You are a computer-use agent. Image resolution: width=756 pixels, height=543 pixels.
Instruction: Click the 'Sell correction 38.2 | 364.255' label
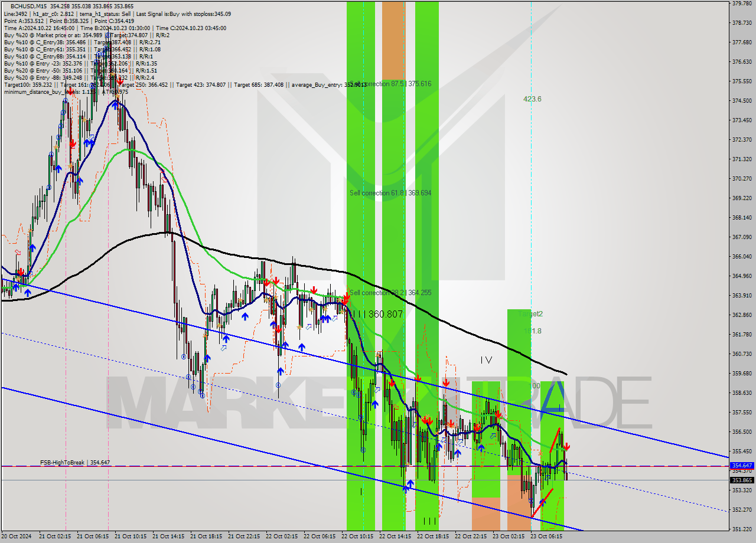point(390,293)
